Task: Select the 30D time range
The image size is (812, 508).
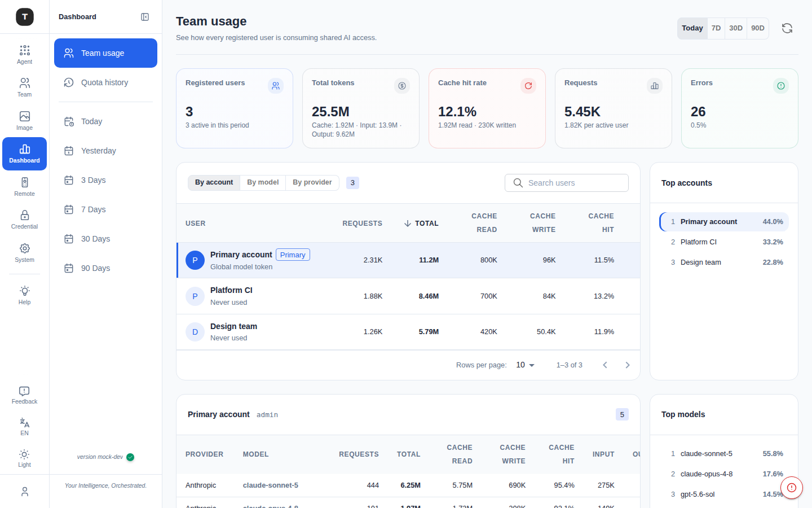Action: (x=736, y=28)
